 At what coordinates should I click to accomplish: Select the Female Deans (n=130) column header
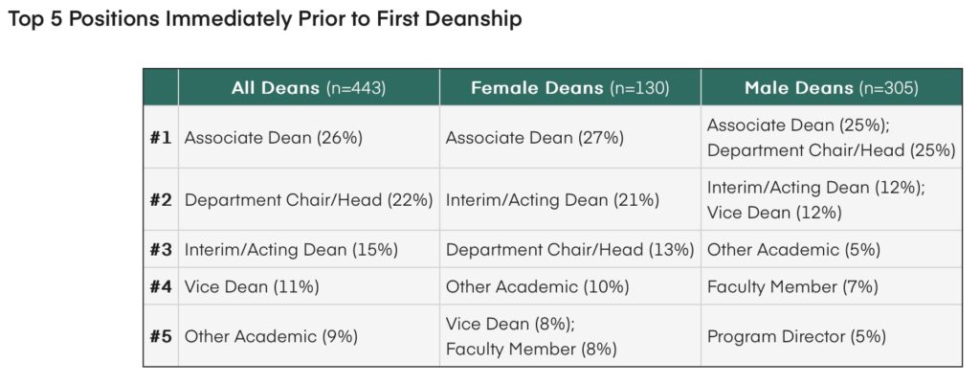(569, 88)
